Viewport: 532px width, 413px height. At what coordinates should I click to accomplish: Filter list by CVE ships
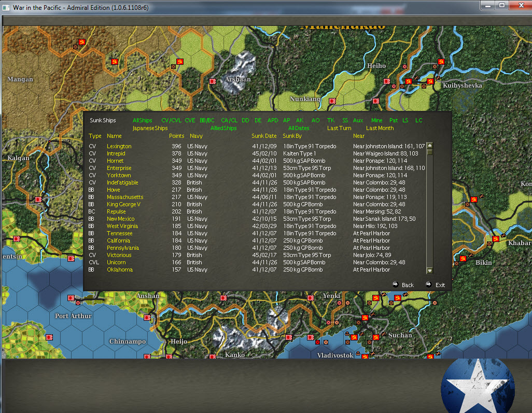point(190,120)
